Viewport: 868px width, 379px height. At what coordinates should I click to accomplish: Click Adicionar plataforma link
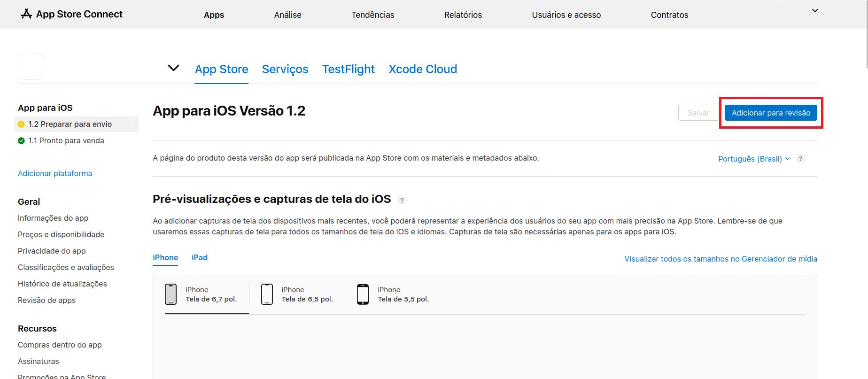[55, 173]
